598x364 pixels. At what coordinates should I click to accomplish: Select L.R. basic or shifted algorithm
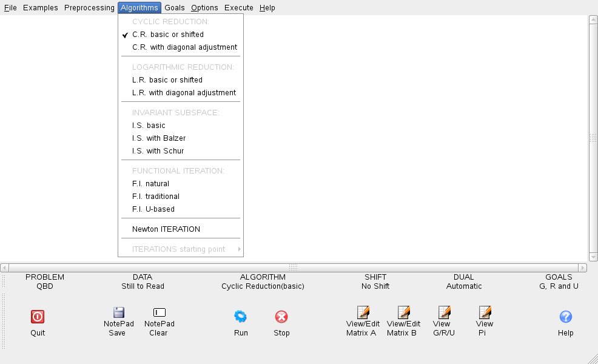click(x=167, y=80)
